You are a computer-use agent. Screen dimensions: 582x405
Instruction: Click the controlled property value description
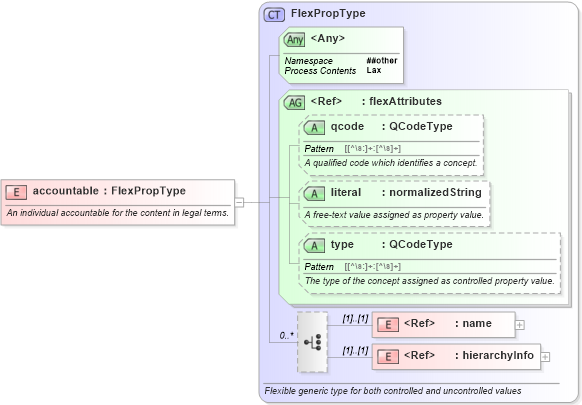coord(429,281)
